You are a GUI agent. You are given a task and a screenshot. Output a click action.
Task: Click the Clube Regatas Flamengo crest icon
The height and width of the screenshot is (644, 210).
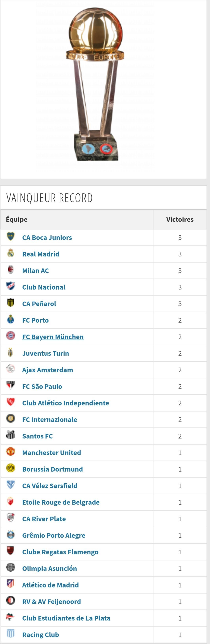click(10, 551)
